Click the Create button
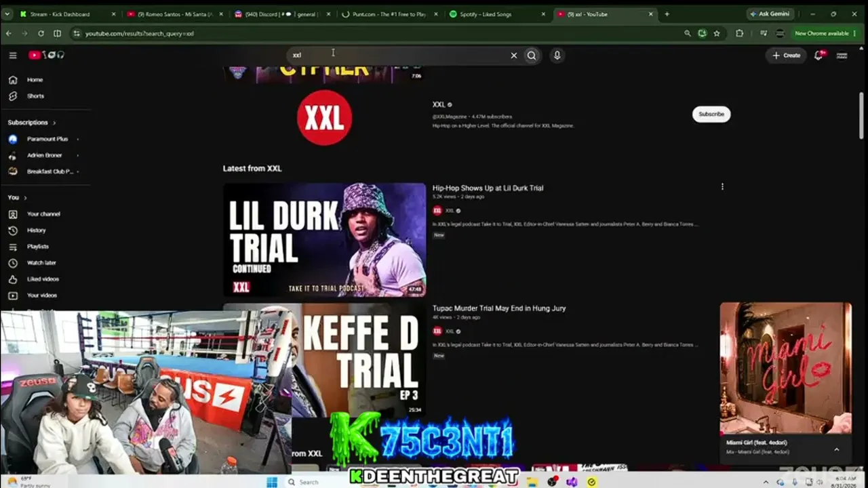Screen dimensions: 868x488 (787, 56)
